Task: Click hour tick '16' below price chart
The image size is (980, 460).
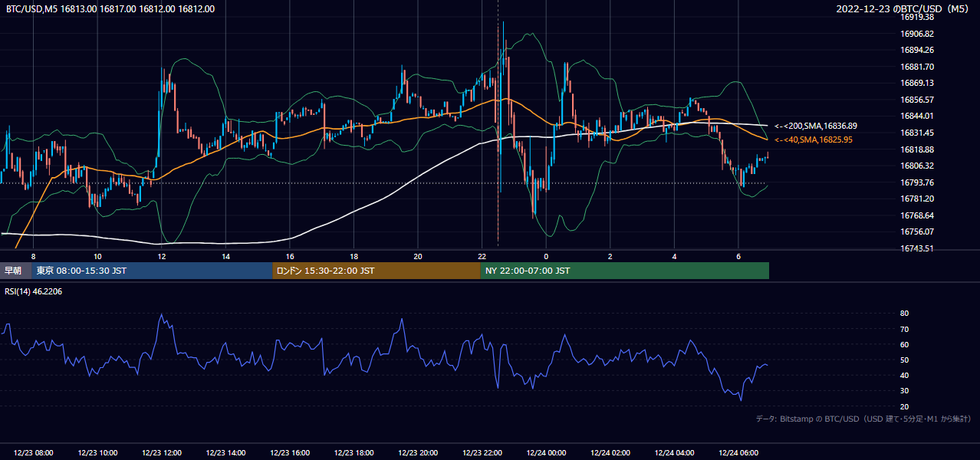Action: [x=290, y=256]
